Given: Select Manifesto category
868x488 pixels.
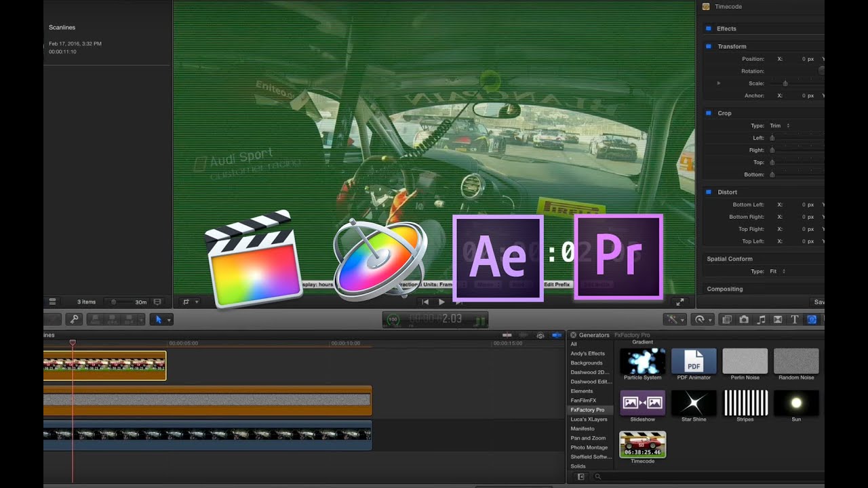Looking at the screenshot, I should (x=583, y=428).
